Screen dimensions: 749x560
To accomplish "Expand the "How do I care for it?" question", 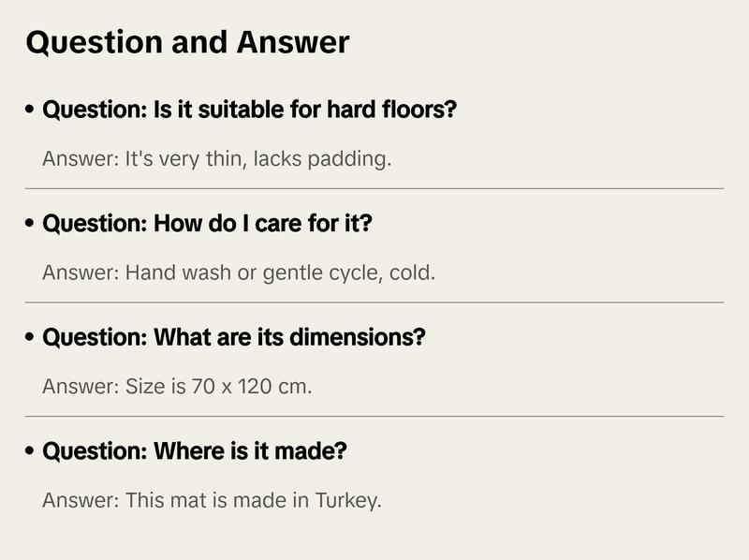I will point(208,224).
